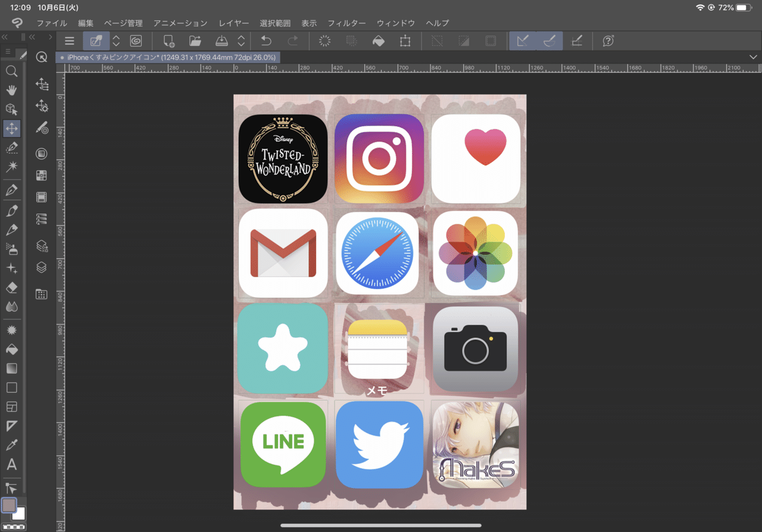Expand the tool switcher chevron
Image resolution: width=762 pixels, height=532 pixels.
point(116,40)
